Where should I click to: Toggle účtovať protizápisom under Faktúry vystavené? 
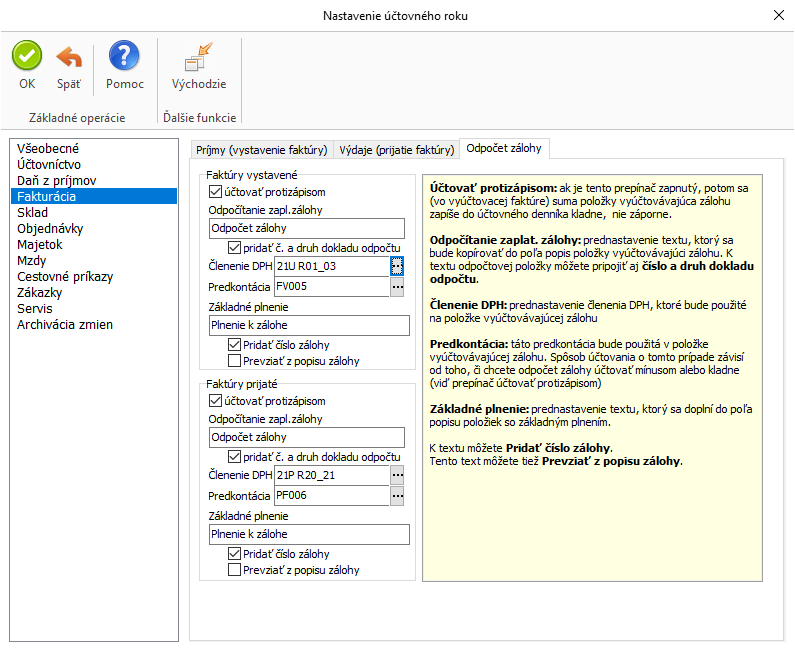pos(215,192)
